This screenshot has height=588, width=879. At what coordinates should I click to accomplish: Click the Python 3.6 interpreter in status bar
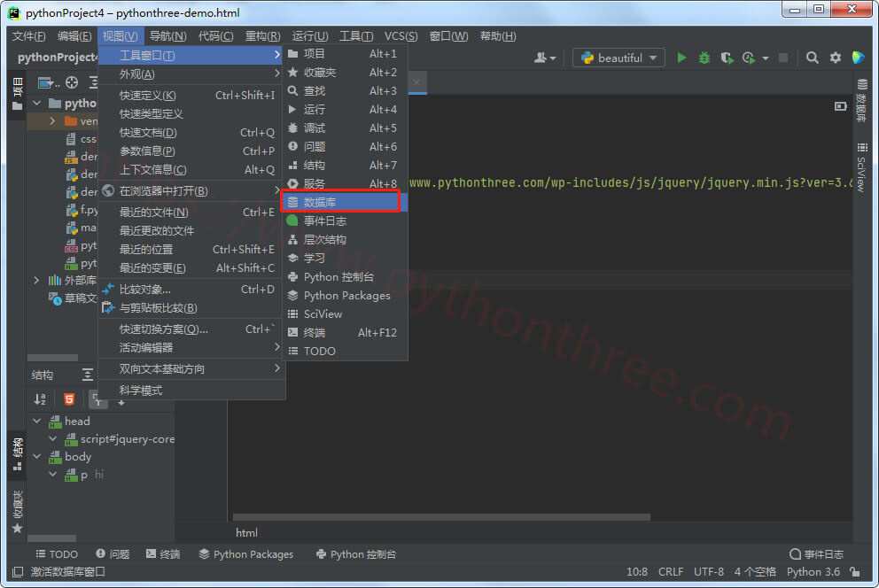813,572
